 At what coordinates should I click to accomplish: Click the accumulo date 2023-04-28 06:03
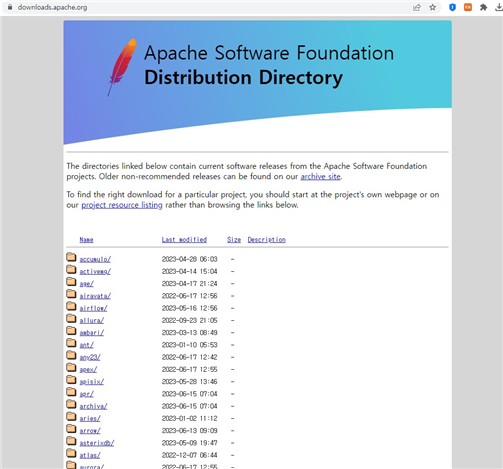pyautogui.click(x=189, y=259)
